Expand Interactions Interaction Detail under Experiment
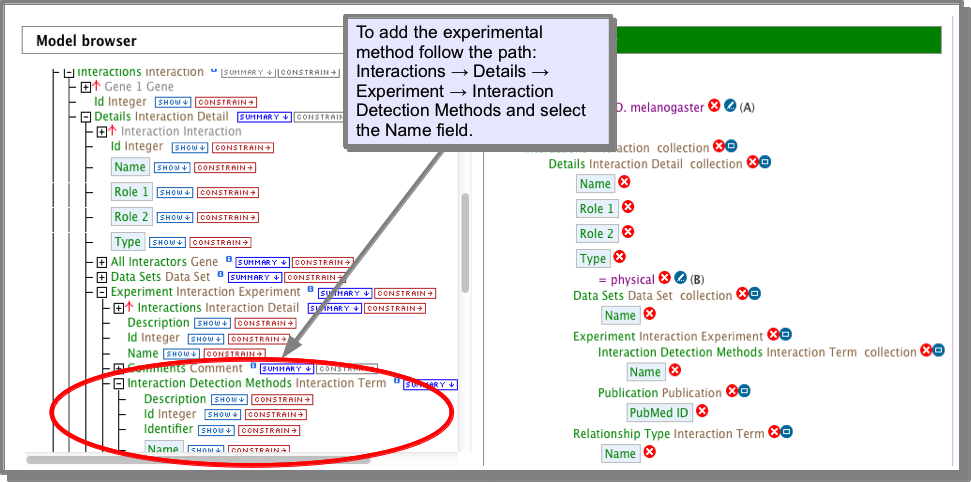 coord(118,308)
